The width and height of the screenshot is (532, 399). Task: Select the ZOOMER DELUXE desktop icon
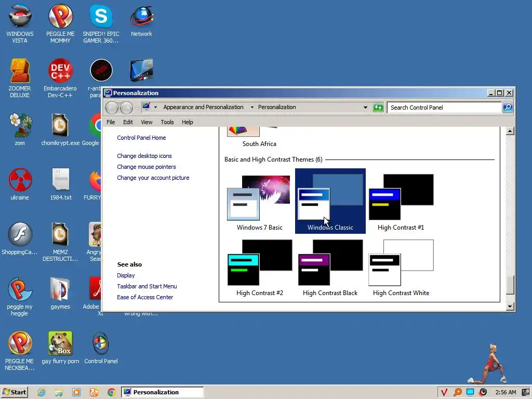tap(20, 78)
